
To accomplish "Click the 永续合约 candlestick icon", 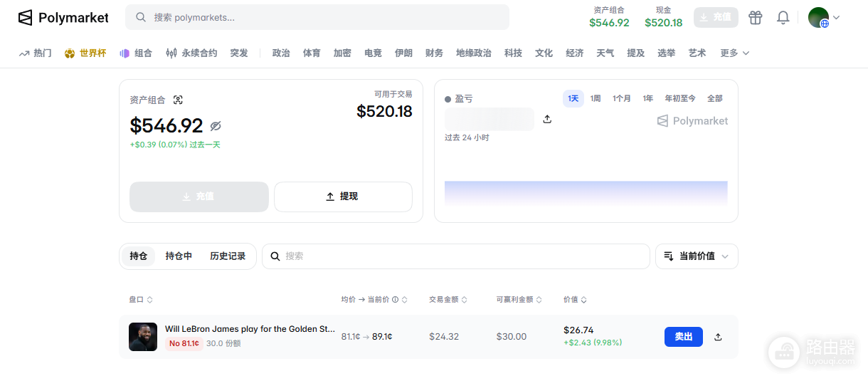I will [x=171, y=53].
